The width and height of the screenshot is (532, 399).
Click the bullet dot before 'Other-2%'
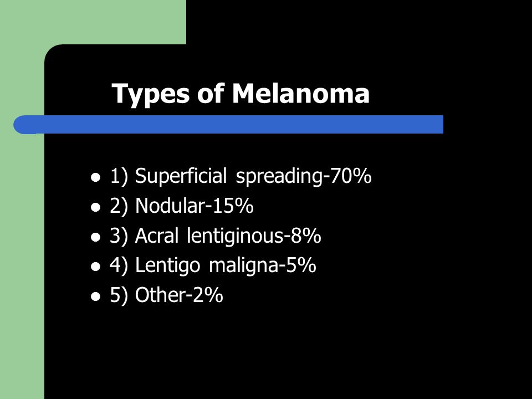coord(96,296)
